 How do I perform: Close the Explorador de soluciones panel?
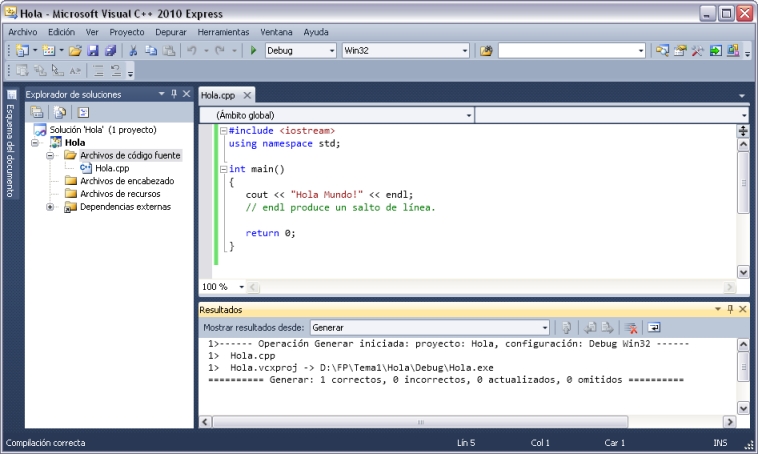click(x=187, y=94)
